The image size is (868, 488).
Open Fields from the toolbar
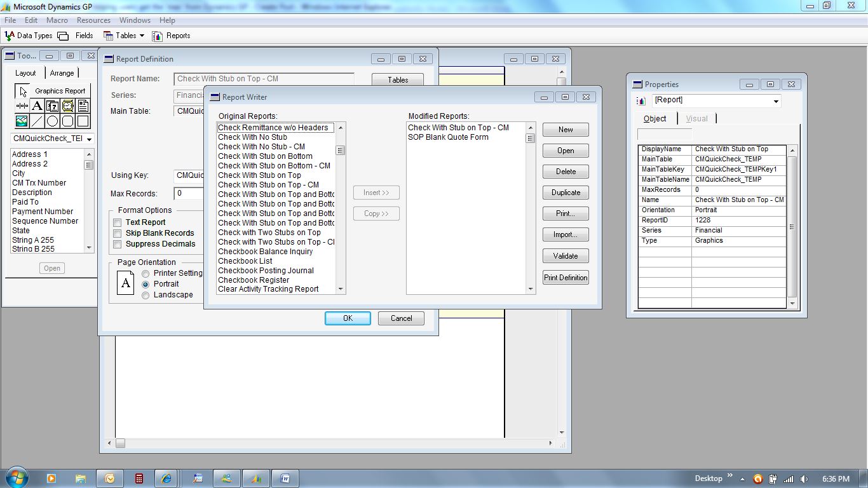click(x=76, y=36)
